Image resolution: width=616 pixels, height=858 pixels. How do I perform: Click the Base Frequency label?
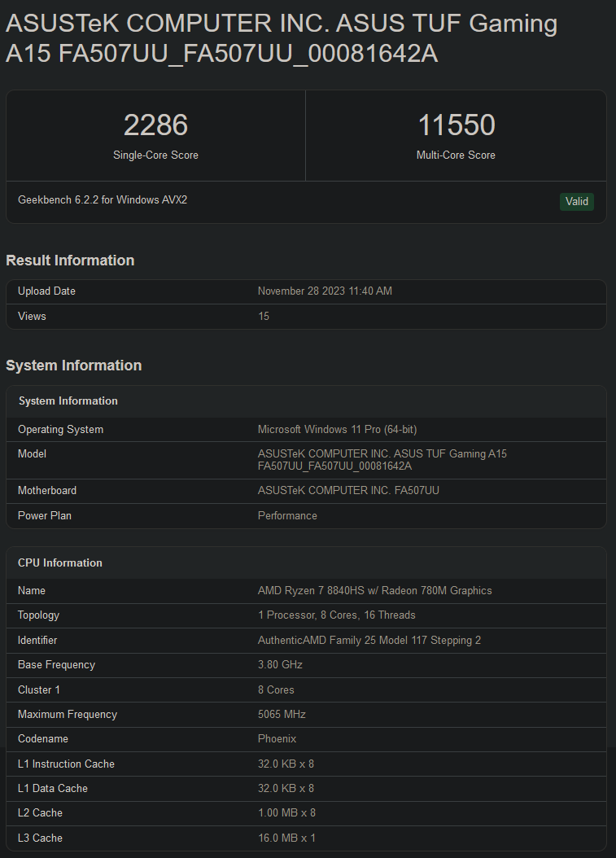[56, 665]
